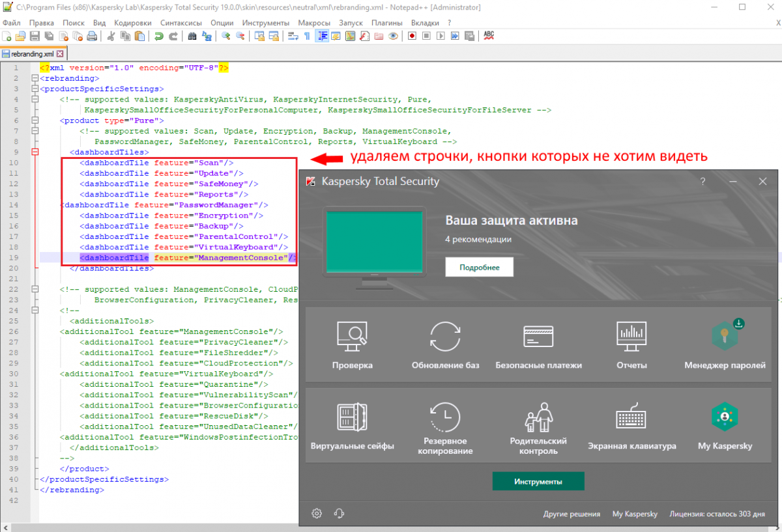Click the support headset icon
Viewport: 782px width, 532px height.
pos(338,513)
